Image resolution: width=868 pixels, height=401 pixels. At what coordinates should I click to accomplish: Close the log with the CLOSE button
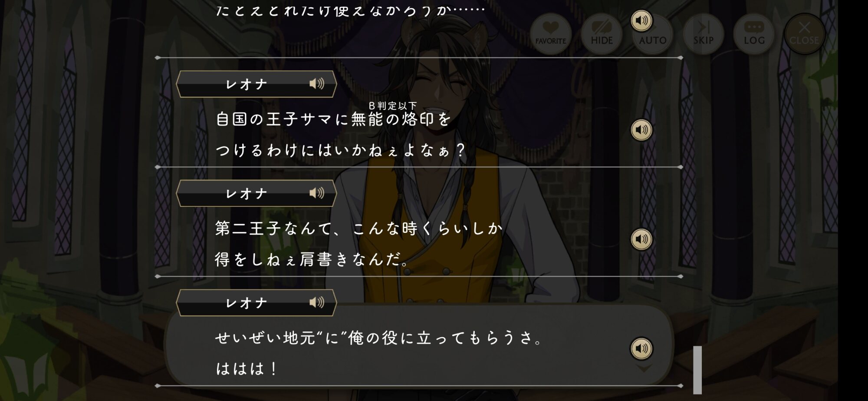pyautogui.click(x=804, y=34)
